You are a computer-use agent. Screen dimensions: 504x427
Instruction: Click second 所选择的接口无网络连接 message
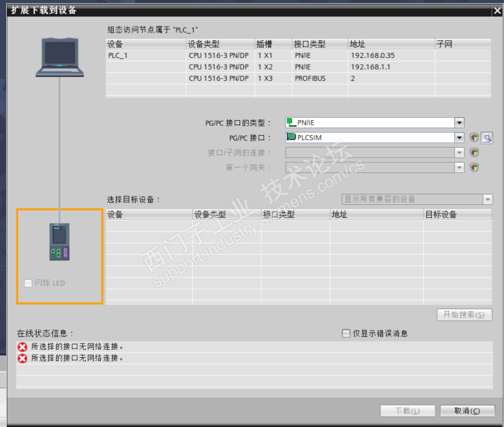[x=77, y=358]
